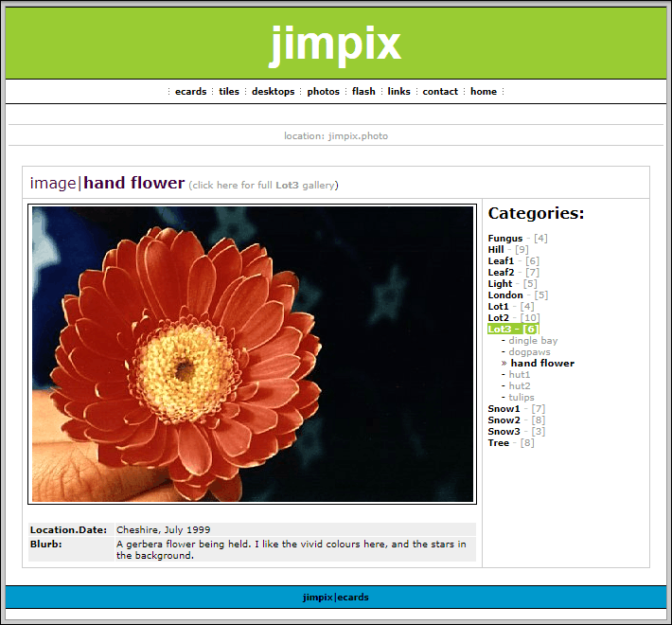Open the tulips photo entry
The height and width of the screenshot is (625, 672).
[x=522, y=398]
